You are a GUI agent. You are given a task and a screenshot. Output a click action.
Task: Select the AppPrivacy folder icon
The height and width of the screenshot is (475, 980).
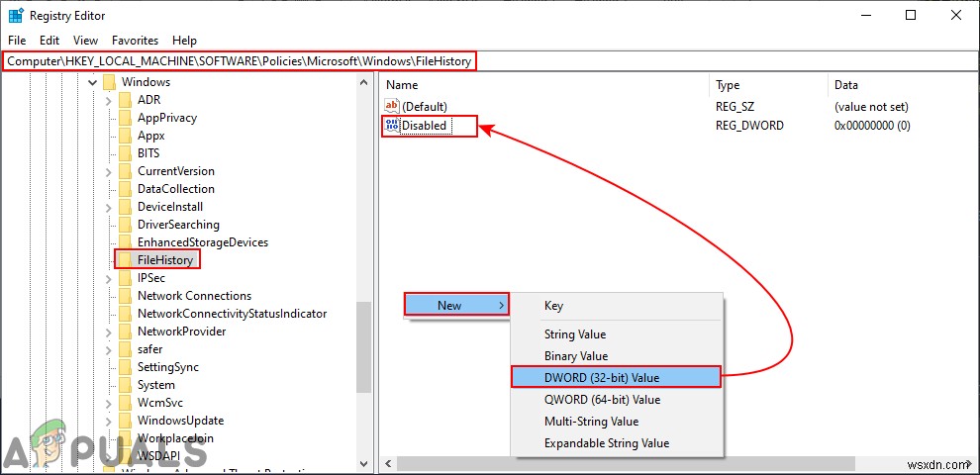[126, 118]
